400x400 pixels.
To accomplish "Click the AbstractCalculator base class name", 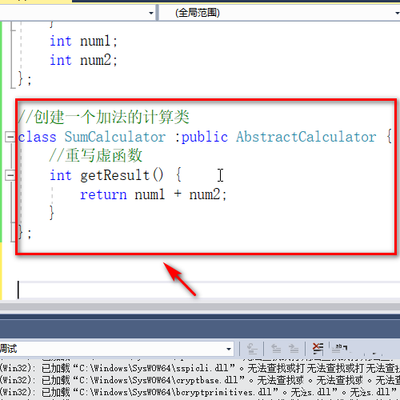I will coord(306,137).
